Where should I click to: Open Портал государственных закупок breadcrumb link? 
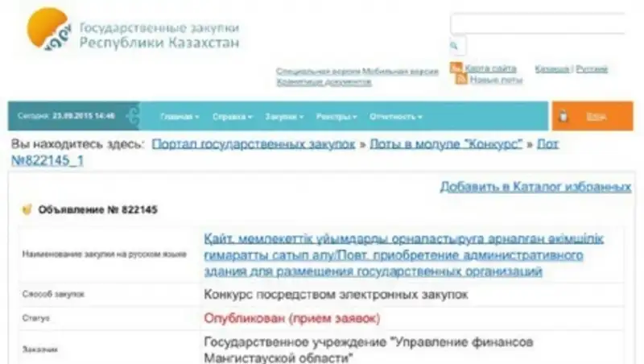click(x=253, y=144)
